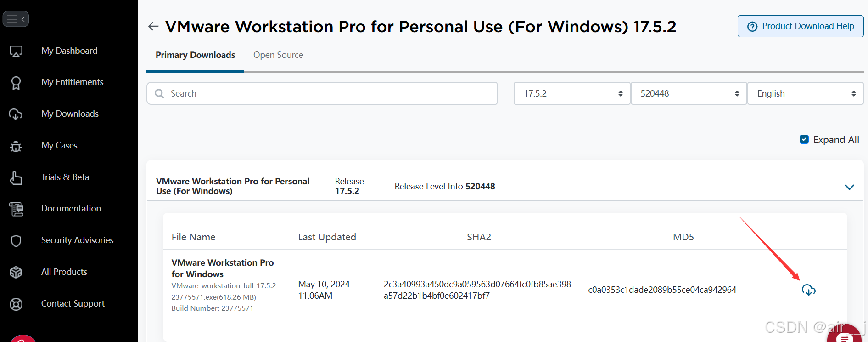The height and width of the screenshot is (342, 868).
Task: Click the file name VMware-workstation-full-17.5.2
Action: point(225,291)
